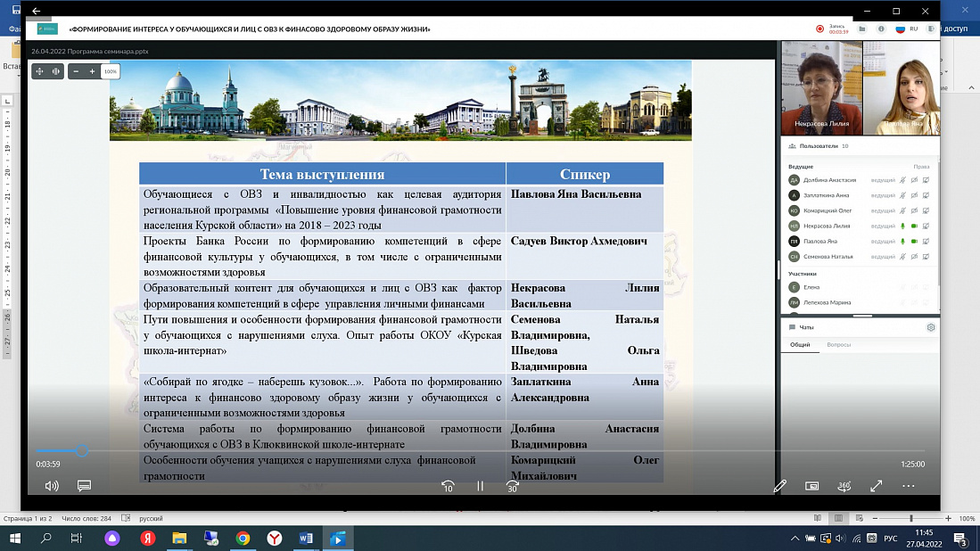Select Некрасова Лилия's video thumbnail
The width and height of the screenshot is (980, 551).
[822, 87]
